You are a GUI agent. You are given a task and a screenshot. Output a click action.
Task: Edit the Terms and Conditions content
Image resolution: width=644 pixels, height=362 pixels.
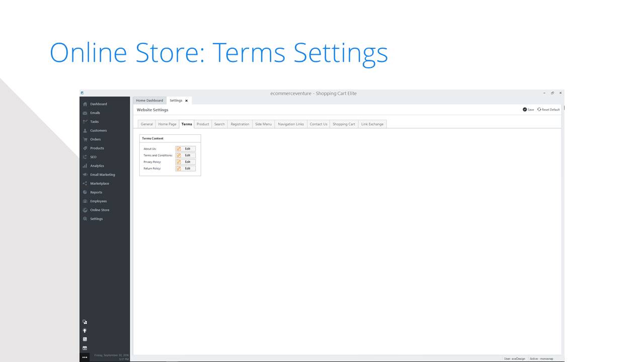click(x=186, y=155)
